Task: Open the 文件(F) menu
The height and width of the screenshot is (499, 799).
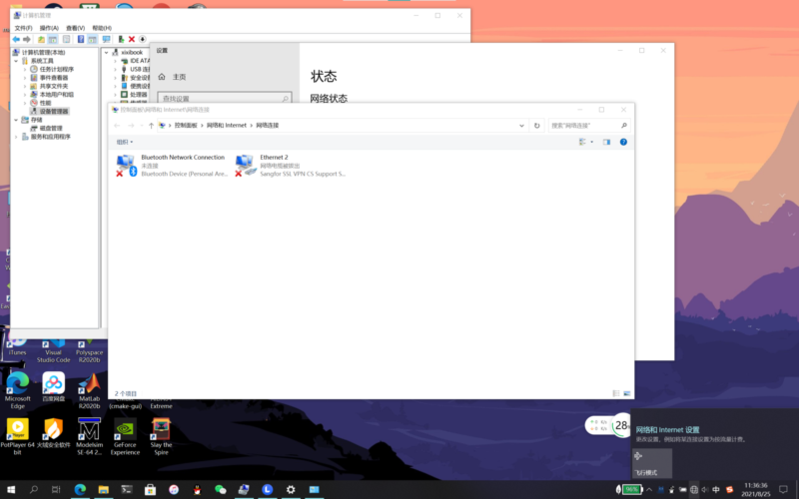Action: pos(23,28)
